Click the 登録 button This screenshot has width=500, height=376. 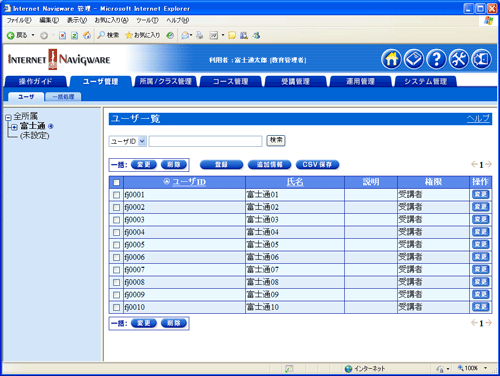tap(221, 164)
